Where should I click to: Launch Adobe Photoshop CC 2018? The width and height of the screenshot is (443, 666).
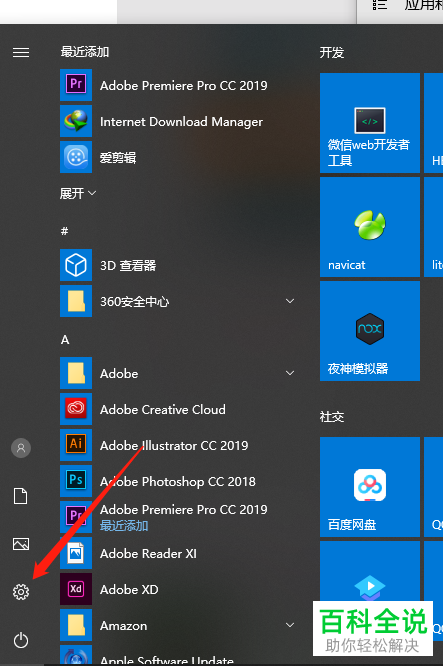pyautogui.click(x=178, y=481)
